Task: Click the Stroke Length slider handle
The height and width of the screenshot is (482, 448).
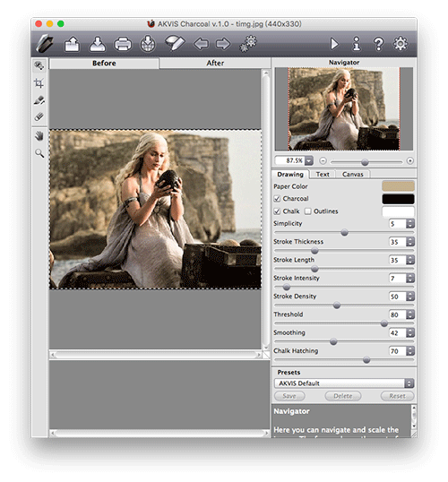Action: click(x=314, y=269)
